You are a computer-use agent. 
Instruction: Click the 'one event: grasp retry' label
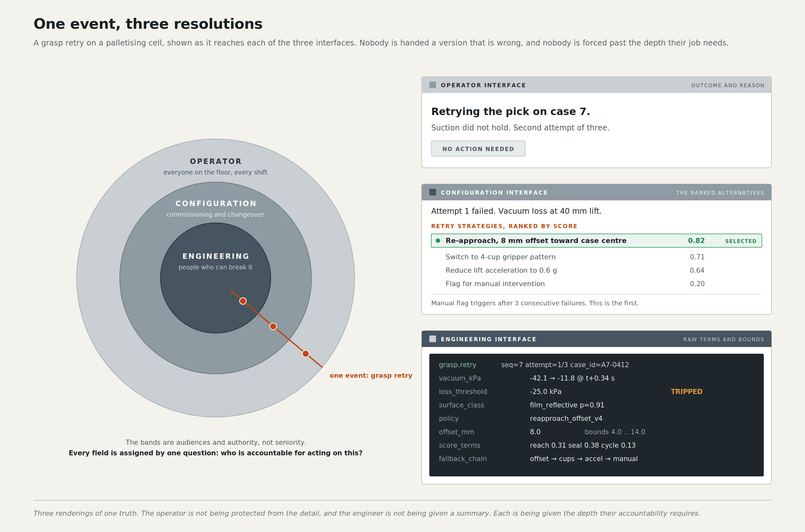pyautogui.click(x=371, y=375)
